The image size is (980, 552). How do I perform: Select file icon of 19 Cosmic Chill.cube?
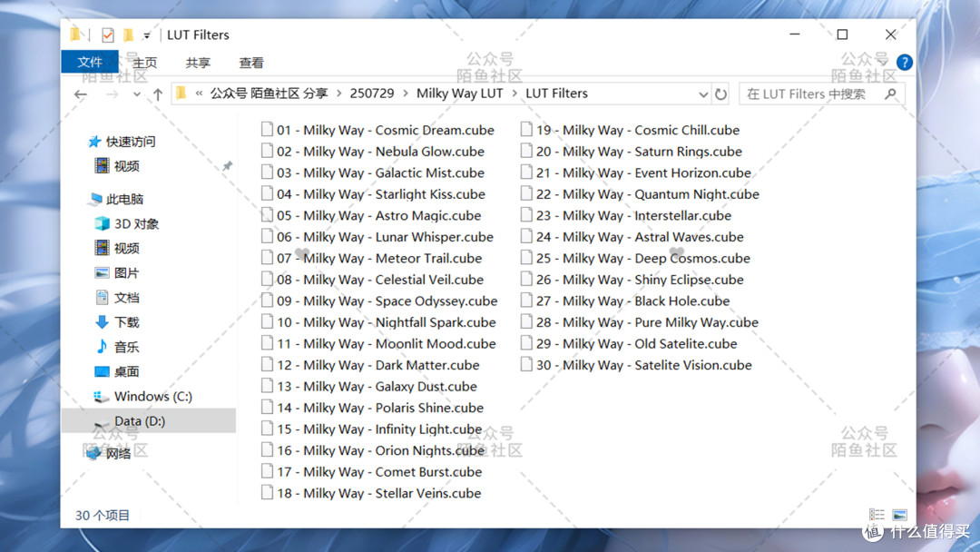click(x=526, y=130)
